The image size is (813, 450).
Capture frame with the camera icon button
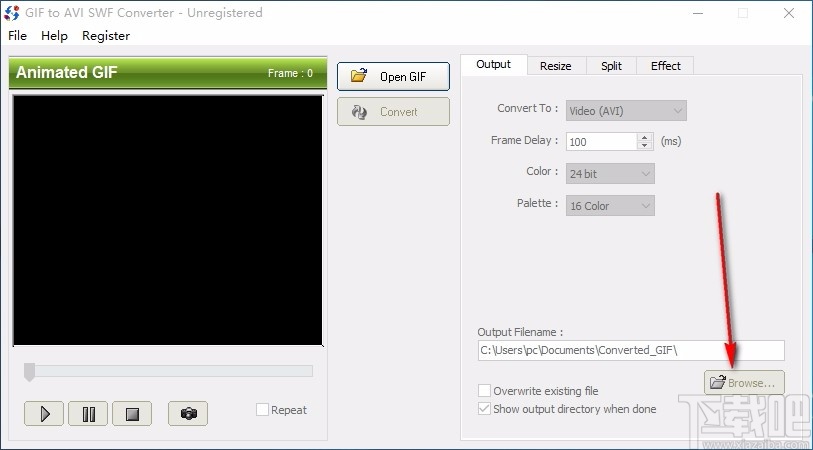(x=188, y=414)
